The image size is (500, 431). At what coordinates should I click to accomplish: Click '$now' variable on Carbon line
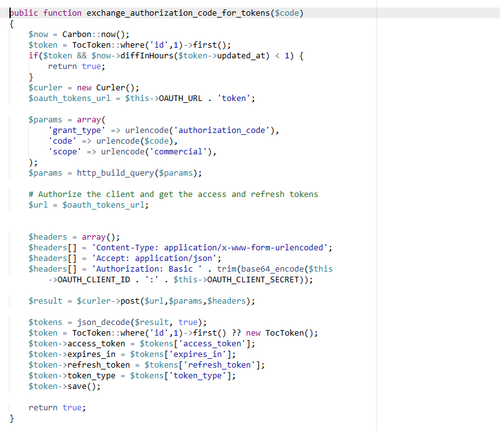(x=38, y=34)
